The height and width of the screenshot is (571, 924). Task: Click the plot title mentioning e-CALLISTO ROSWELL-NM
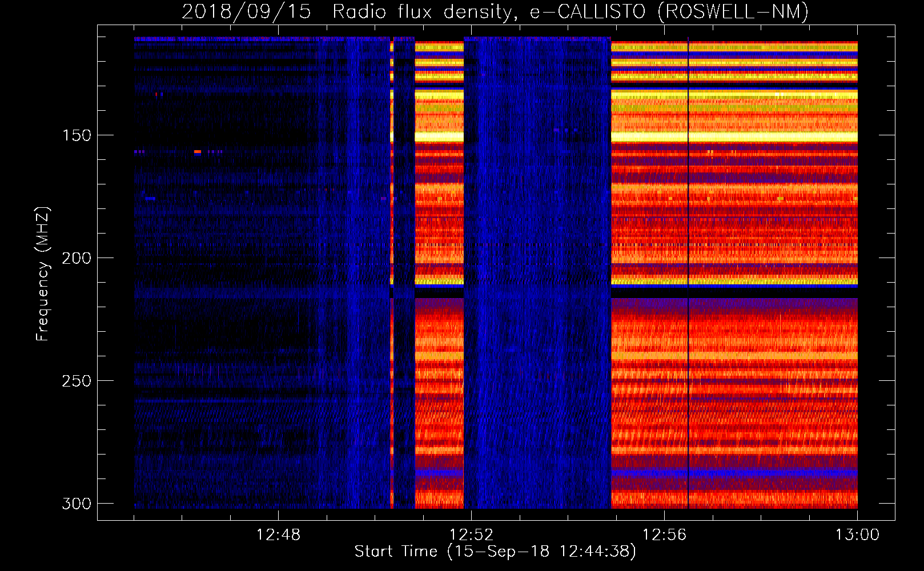495,11
